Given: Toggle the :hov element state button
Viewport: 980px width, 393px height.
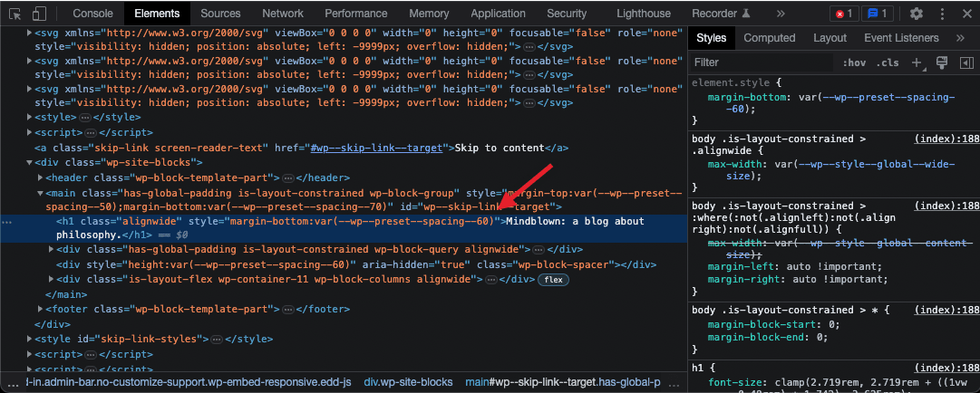Looking at the screenshot, I should (854, 62).
